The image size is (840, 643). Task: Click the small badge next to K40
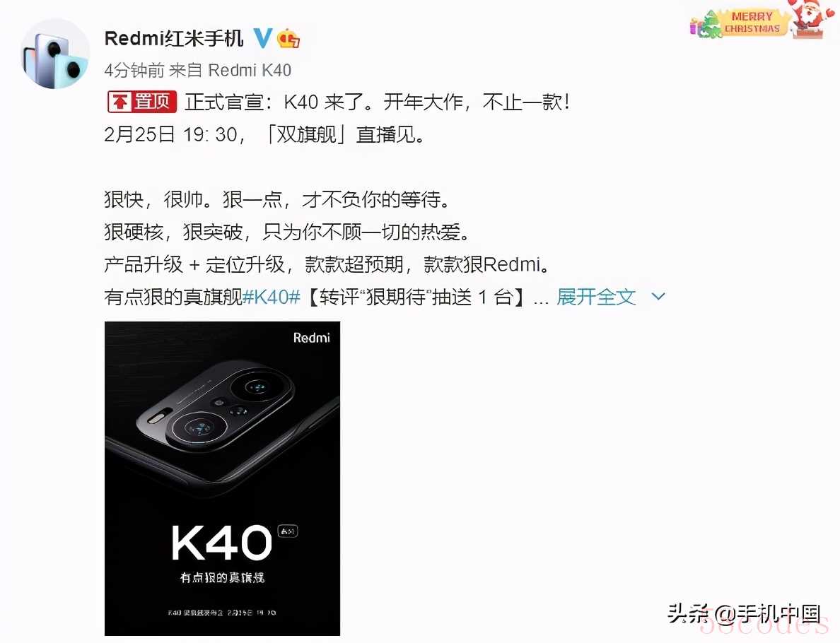pyautogui.click(x=288, y=531)
